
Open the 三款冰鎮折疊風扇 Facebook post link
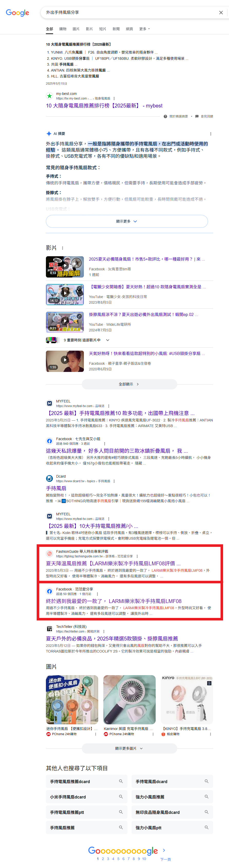click(x=117, y=451)
